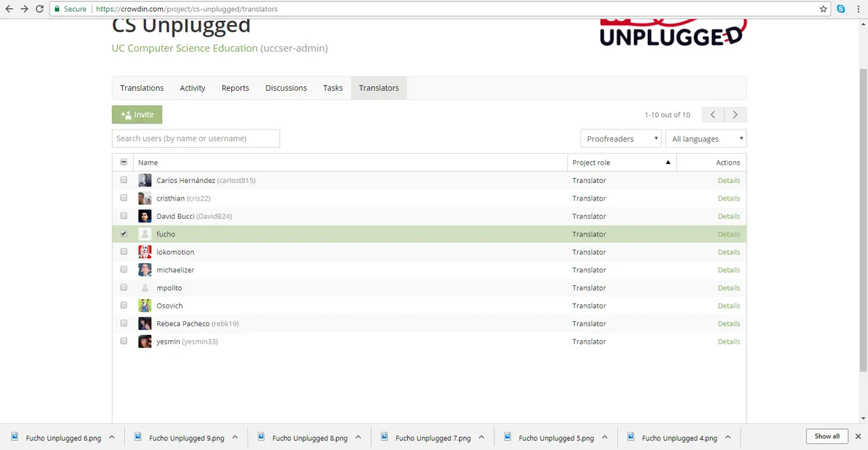This screenshot has width=868, height=450.
Task: Expand options for Fucho Unplugged 7.png
Action: click(x=481, y=437)
